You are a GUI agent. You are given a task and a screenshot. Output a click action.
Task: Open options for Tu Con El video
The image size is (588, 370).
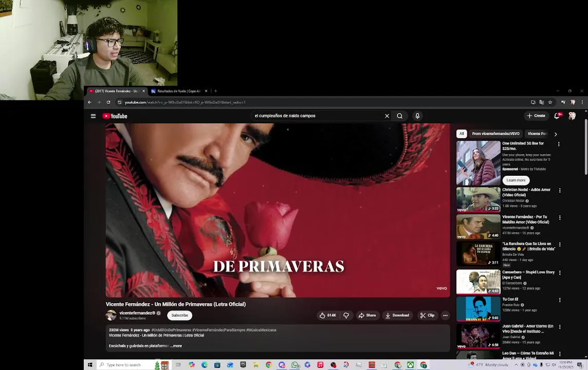pyautogui.click(x=560, y=300)
